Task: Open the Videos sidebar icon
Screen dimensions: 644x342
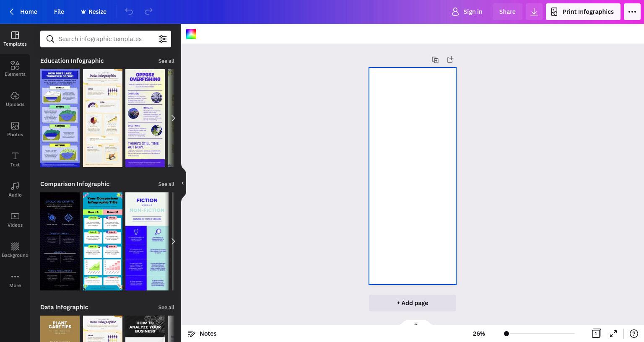Action: (15, 220)
